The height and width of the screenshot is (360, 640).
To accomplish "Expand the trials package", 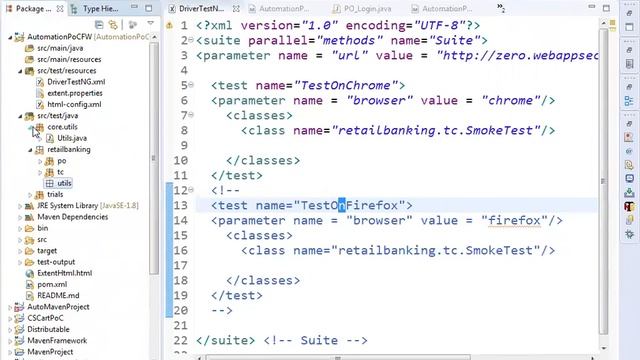I will (x=30, y=195).
